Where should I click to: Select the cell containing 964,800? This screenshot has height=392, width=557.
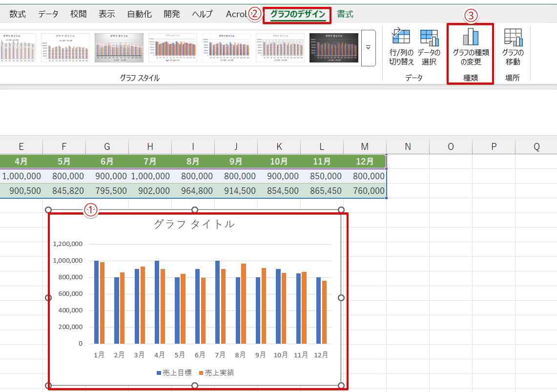[x=193, y=191]
